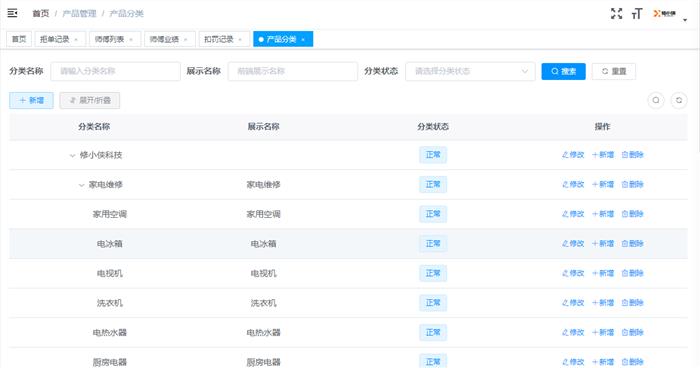Click 修改 in the 洗衣机 row
700x368 pixels.
coord(573,303)
